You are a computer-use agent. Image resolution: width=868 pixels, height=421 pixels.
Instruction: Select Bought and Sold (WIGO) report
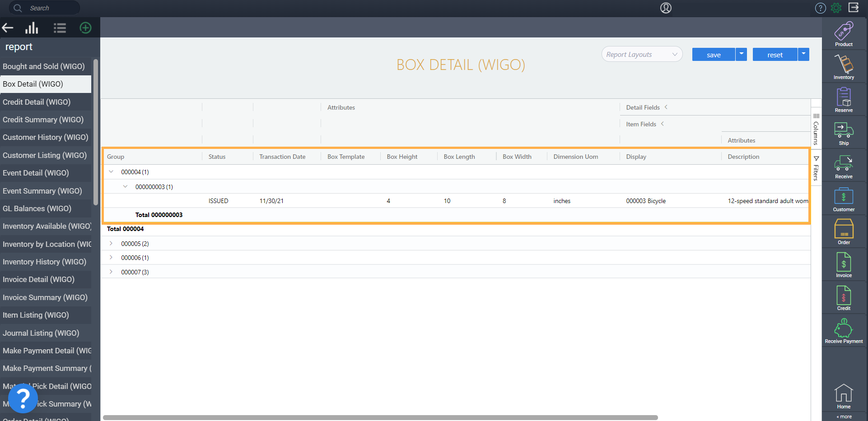click(x=46, y=66)
